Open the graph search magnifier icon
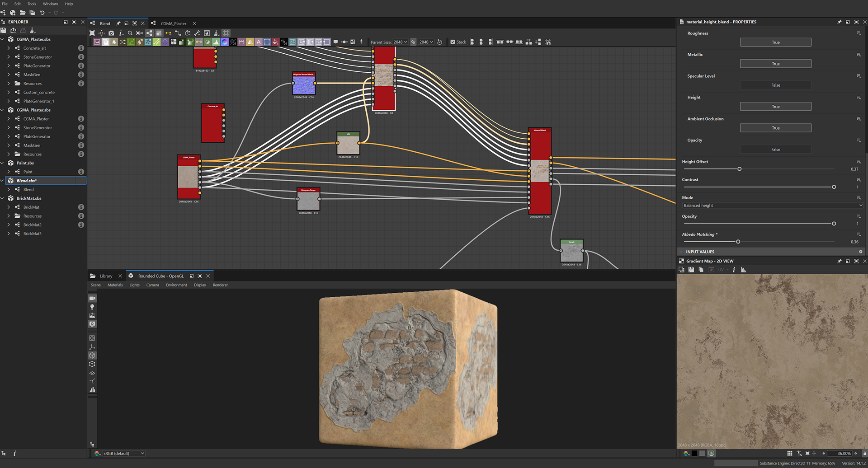 click(x=130, y=33)
